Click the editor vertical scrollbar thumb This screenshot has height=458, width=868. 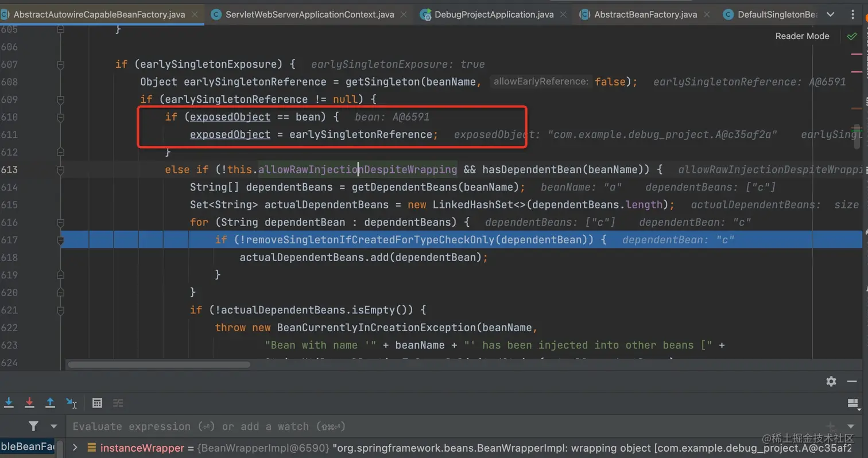point(857,137)
